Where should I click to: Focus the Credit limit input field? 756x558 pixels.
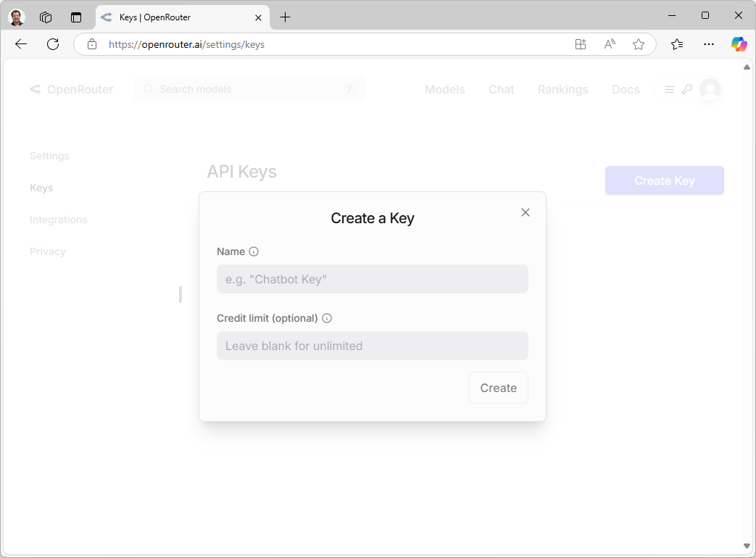[373, 346]
